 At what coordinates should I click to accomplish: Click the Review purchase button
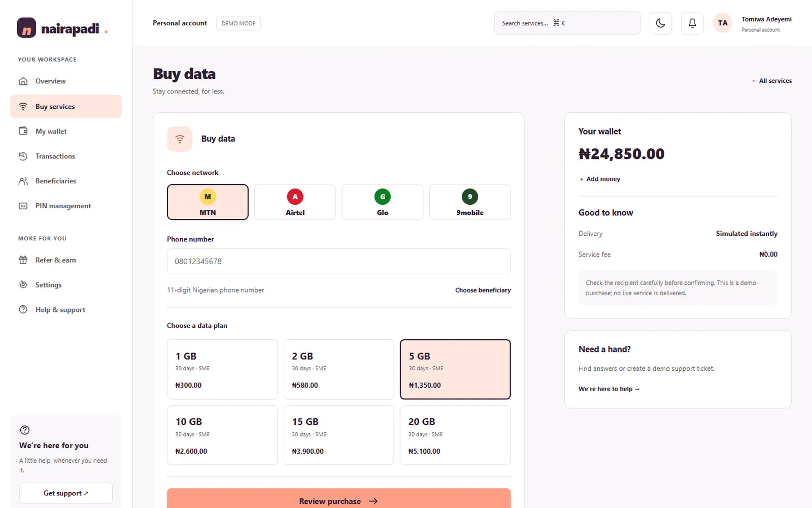[339, 498]
